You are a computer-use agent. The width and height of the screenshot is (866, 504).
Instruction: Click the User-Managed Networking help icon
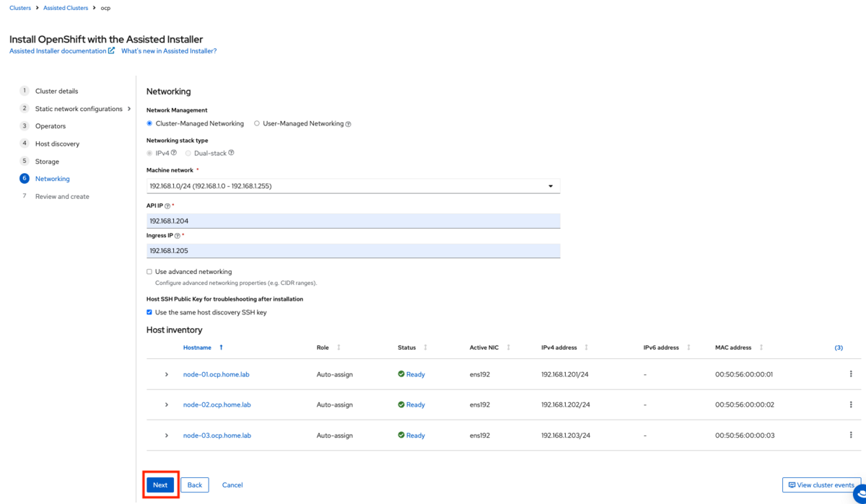pyautogui.click(x=348, y=124)
